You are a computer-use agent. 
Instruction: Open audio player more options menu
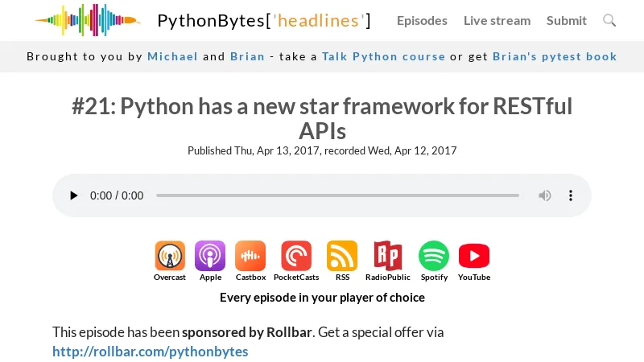[571, 195]
